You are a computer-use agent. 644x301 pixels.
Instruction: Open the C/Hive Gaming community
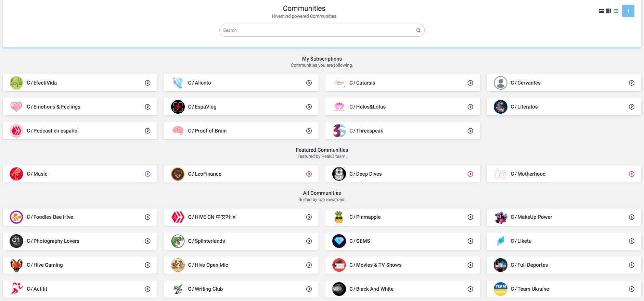[80, 265]
